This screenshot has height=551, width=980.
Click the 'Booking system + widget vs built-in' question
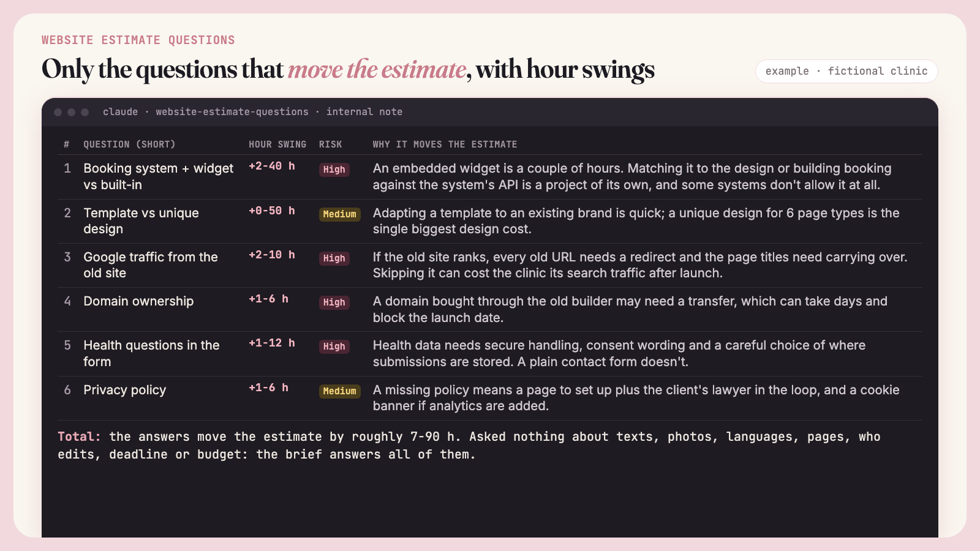pyautogui.click(x=159, y=176)
